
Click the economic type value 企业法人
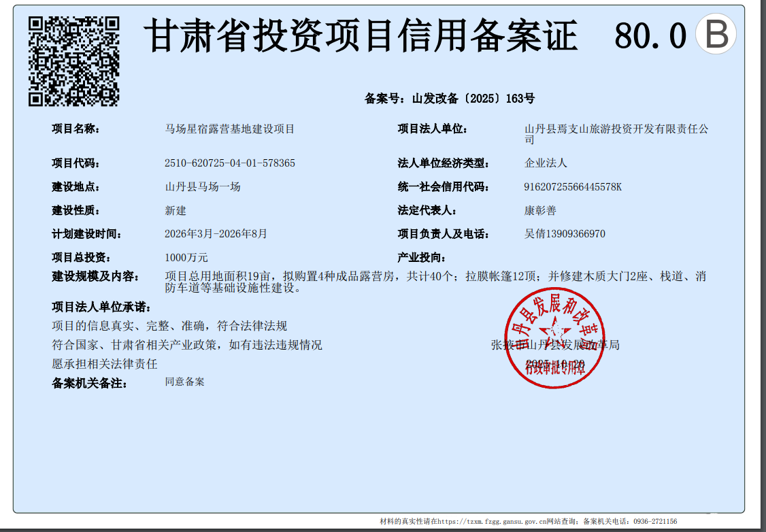(546, 163)
